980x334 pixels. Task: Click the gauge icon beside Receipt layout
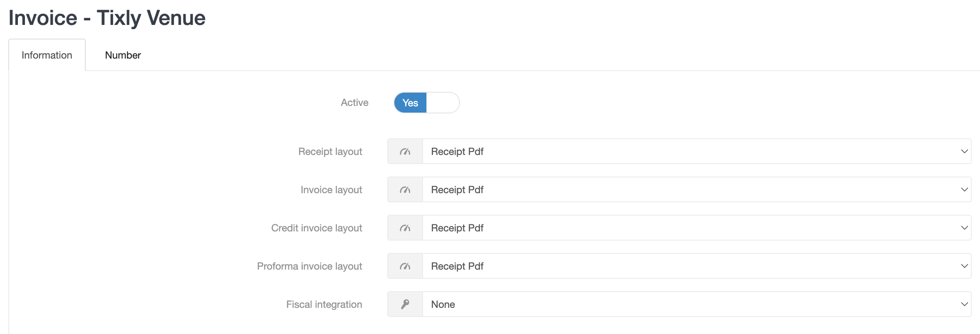(405, 152)
